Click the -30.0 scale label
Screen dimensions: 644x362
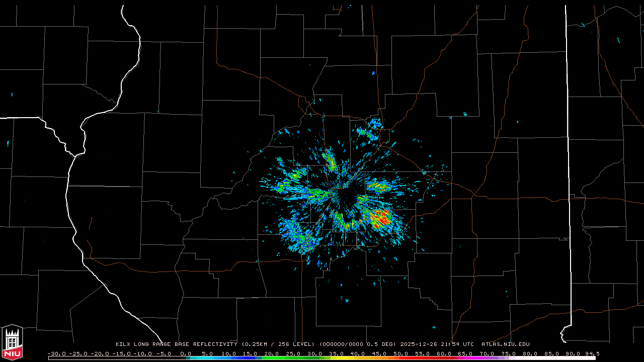point(56,354)
